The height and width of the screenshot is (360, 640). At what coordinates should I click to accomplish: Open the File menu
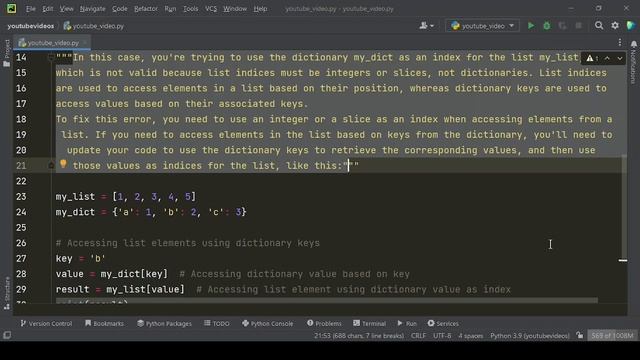click(x=31, y=9)
